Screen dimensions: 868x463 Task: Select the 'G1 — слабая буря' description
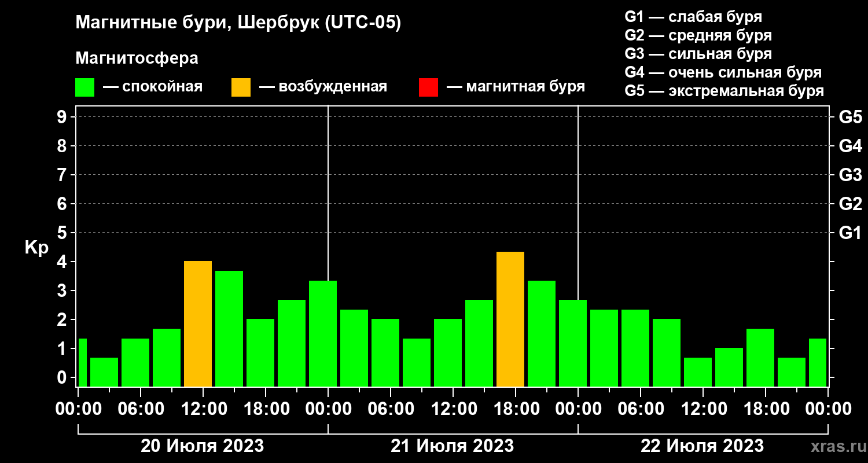coord(693,16)
